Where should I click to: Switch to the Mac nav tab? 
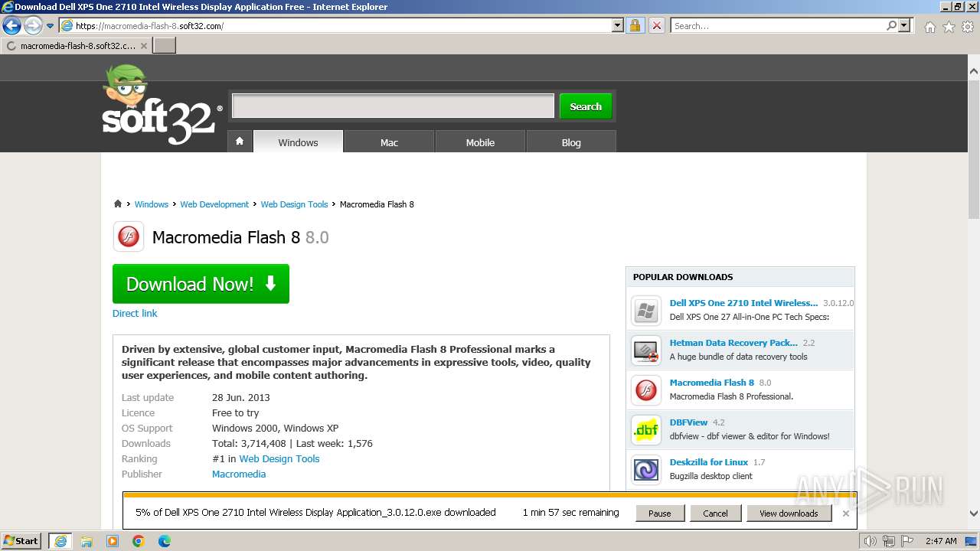[x=389, y=142]
